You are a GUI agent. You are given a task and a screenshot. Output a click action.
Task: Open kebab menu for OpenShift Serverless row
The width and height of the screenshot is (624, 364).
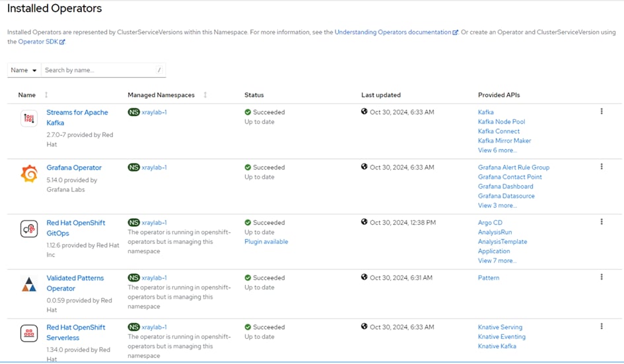tap(602, 326)
